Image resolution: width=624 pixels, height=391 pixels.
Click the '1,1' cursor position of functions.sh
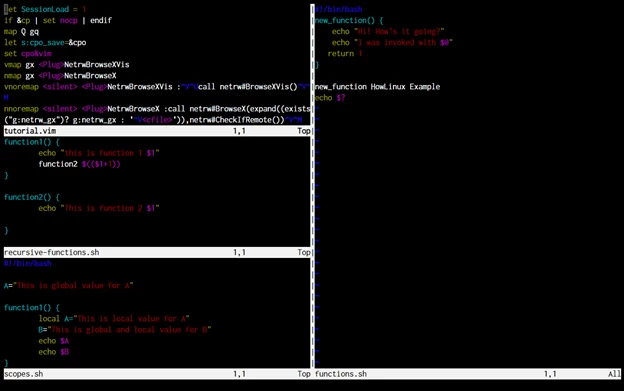point(550,374)
